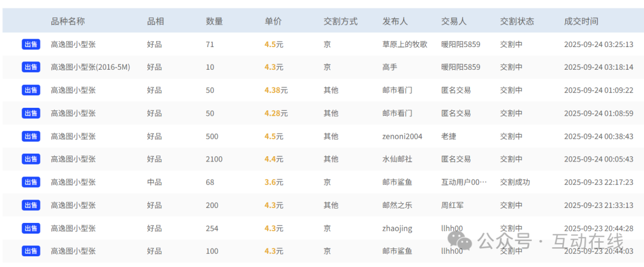Click the 3.6元 price

coord(274,182)
